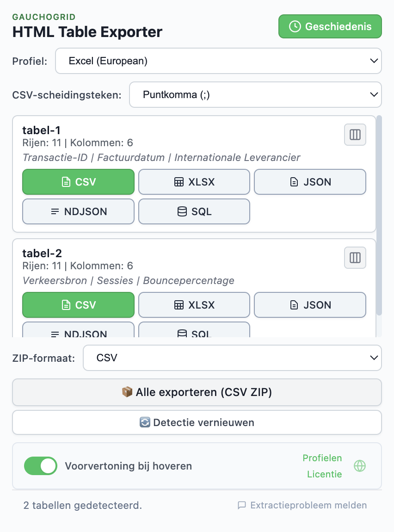Open the Profiel dropdown showing Excel (European)
394x532 pixels.
[x=219, y=61]
